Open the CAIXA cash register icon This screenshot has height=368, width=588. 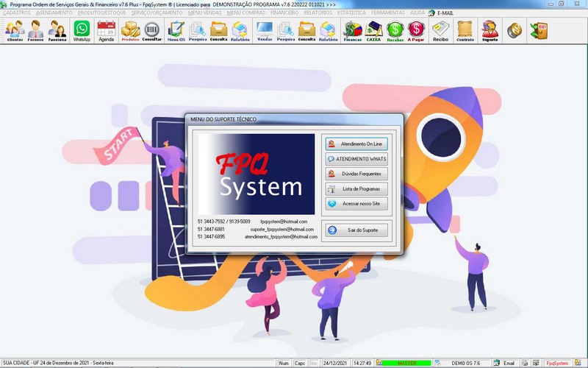(374, 30)
